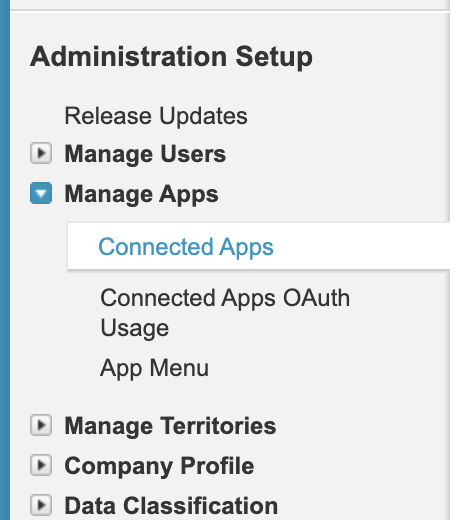The image size is (464, 520).
Task: Click the panel strip above Administration Setup
Action: pyautogui.click(x=230, y=5)
